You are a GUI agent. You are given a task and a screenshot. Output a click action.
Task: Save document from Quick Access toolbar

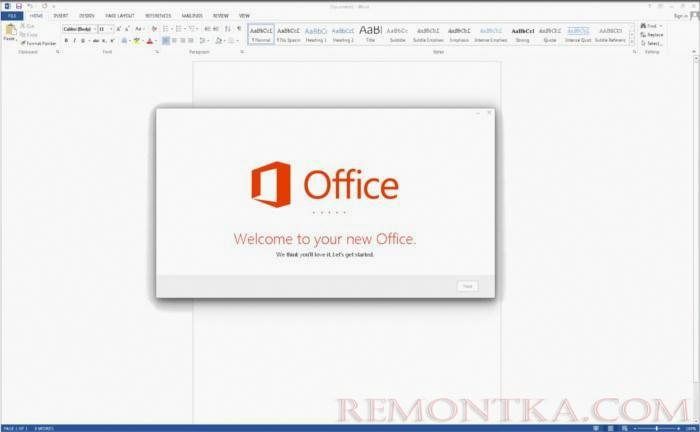coord(19,6)
